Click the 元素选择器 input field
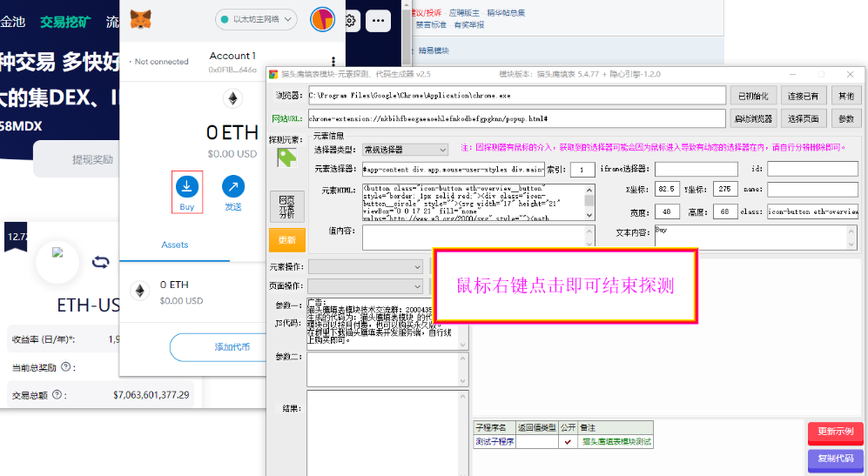 click(453, 170)
